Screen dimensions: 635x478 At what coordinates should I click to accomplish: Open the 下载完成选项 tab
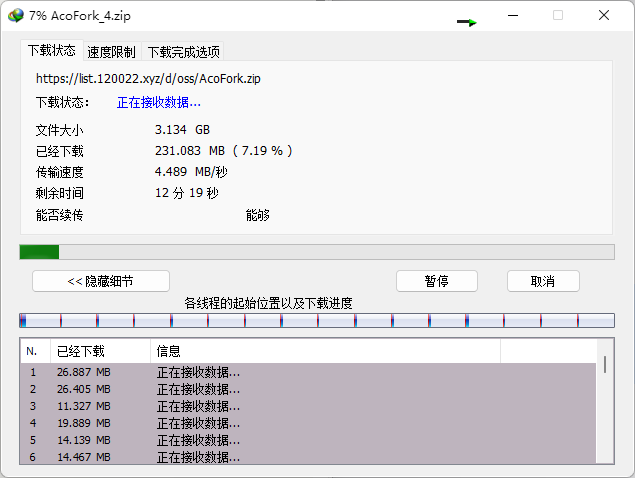(x=183, y=52)
